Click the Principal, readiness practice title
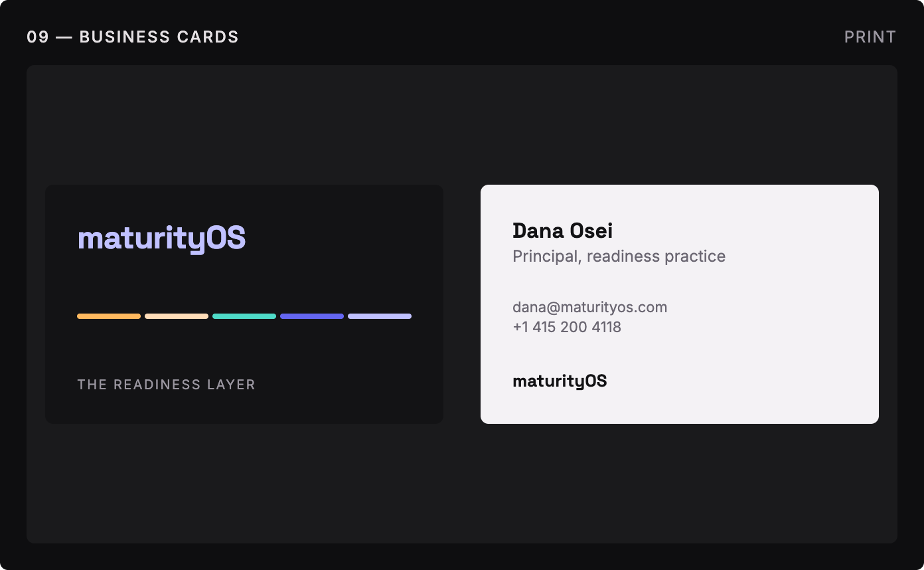924x570 pixels. pos(619,256)
